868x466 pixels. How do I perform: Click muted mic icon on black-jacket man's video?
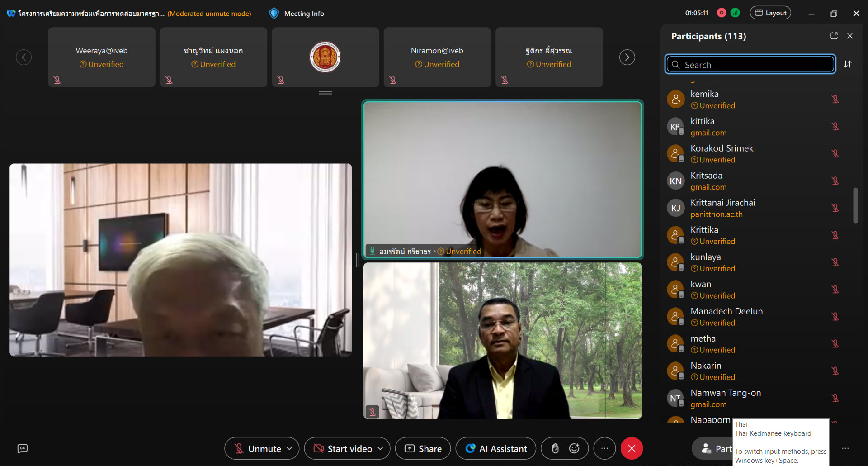372,411
